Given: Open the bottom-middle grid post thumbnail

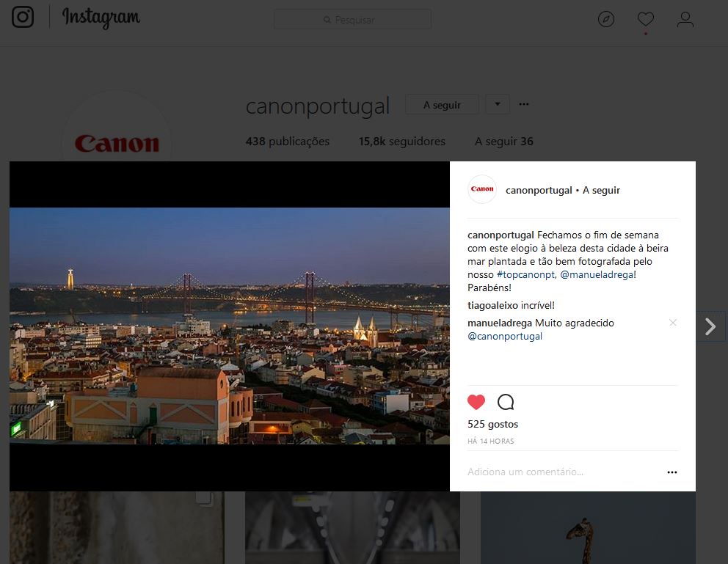Looking at the screenshot, I should click(x=352, y=528).
